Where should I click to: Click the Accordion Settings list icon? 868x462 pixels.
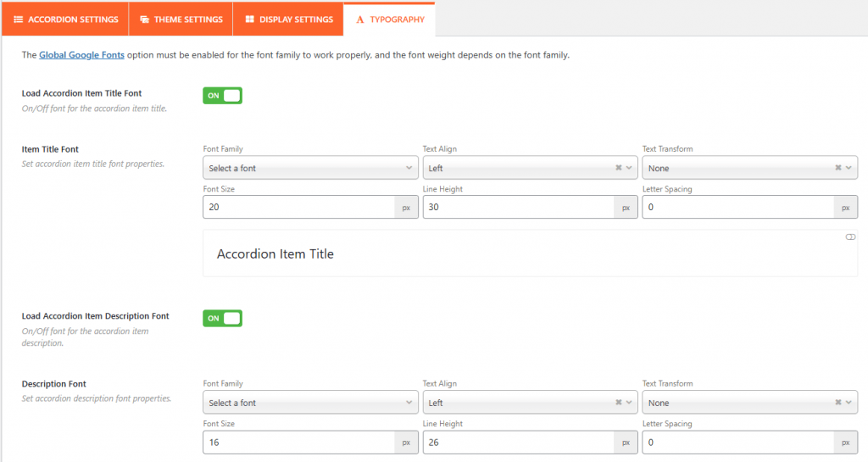(x=18, y=19)
